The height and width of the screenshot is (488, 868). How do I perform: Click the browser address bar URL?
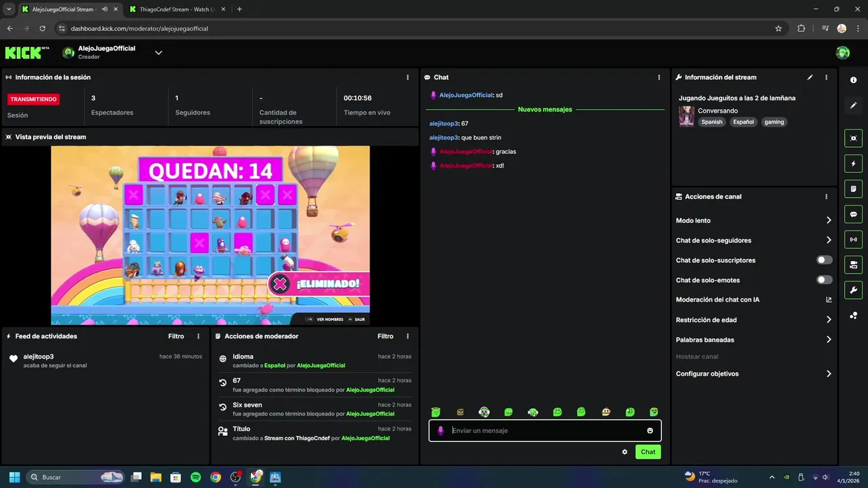[x=140, y=28]
